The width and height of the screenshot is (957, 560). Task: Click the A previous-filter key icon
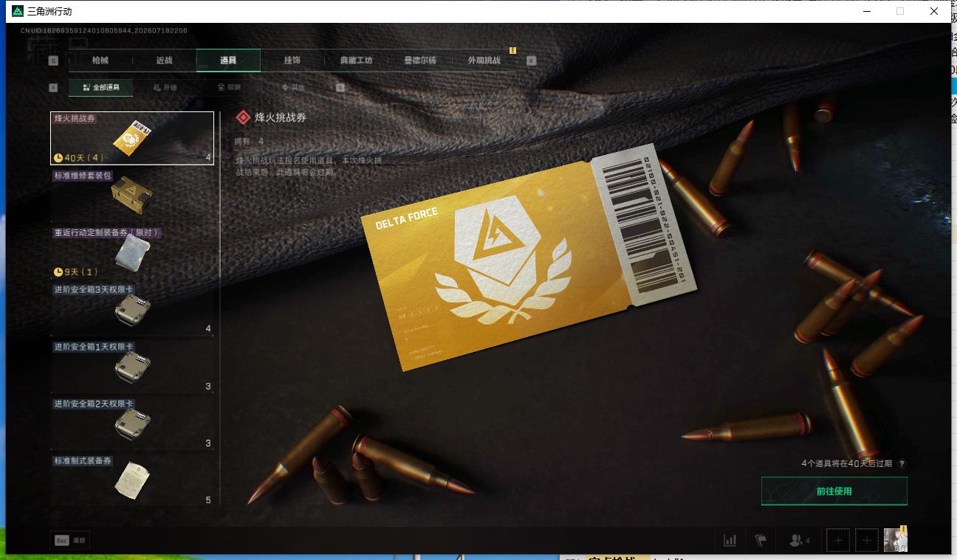pyautogui.click(x=53, y=87)
